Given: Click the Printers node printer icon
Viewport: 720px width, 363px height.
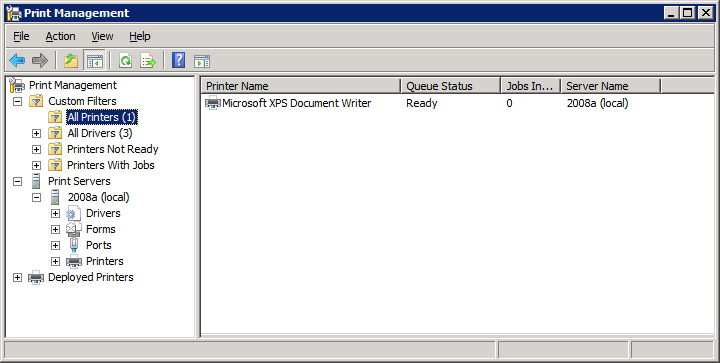Looking at the screenshot, I should point(74,261).
